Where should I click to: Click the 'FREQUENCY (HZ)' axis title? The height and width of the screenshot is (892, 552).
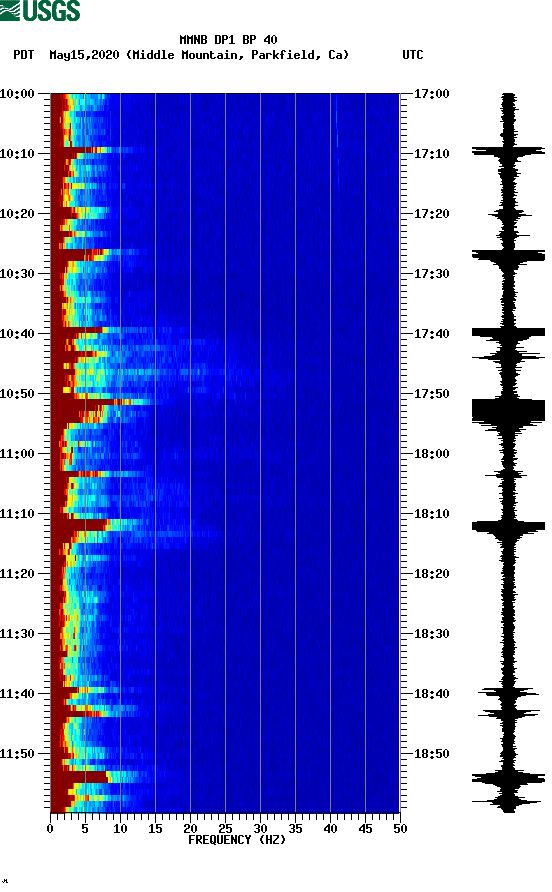(x=237, y=840)
